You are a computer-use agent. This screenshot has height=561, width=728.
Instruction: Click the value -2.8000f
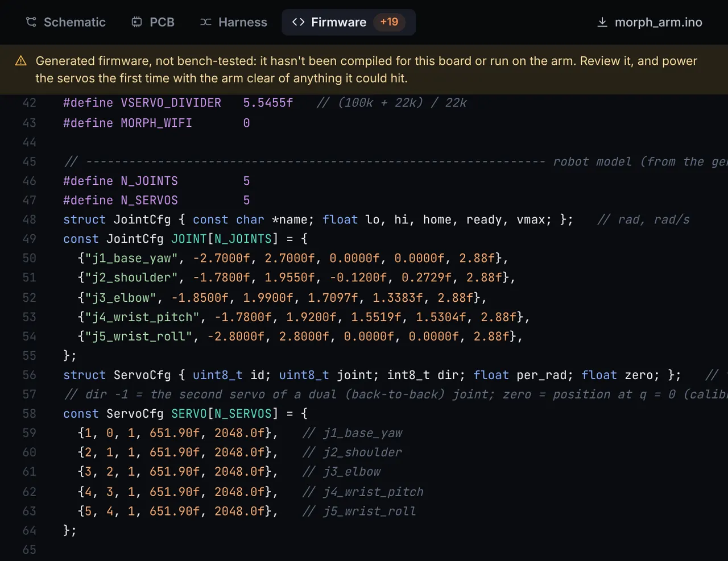235,336
